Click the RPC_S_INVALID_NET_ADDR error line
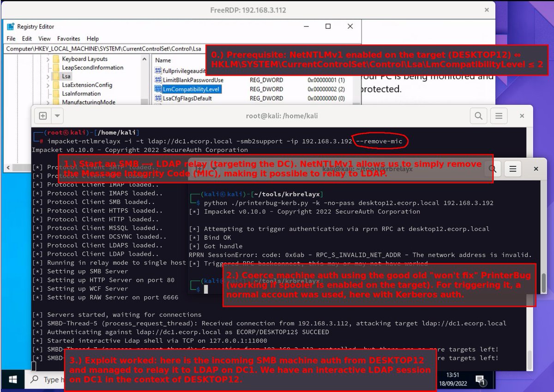 [x=360, y=255]
